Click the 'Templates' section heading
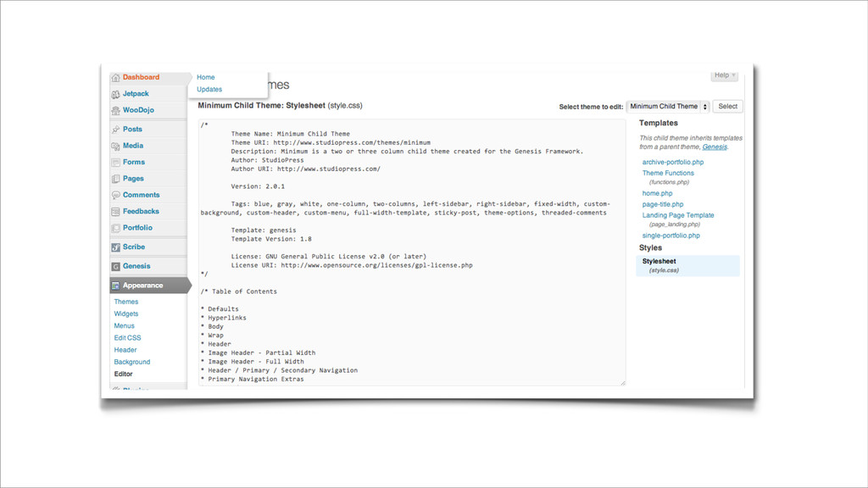This screenshot has height=488, width=868. coord(658,123)
